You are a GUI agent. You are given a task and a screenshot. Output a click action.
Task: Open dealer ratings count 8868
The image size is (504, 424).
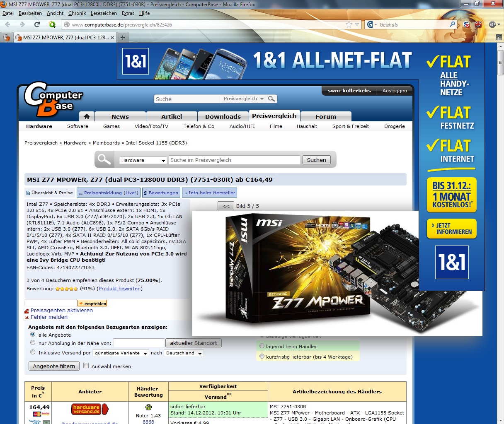click(148, 422)
